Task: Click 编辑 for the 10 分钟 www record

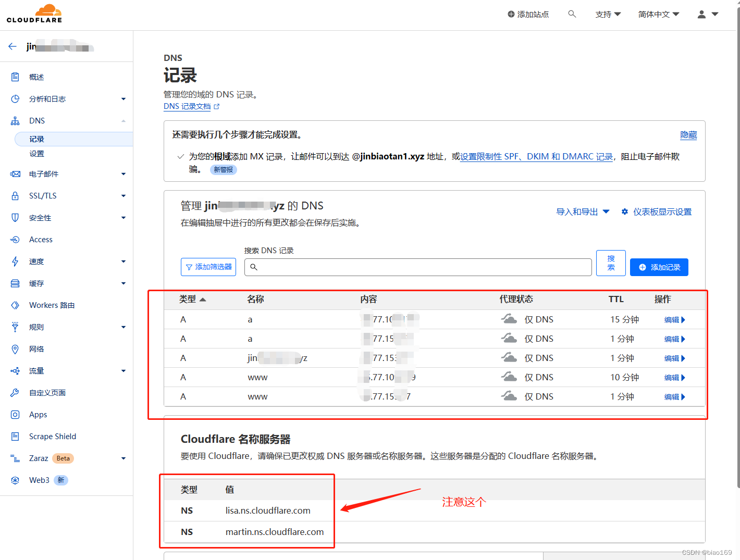Action: 674,378
